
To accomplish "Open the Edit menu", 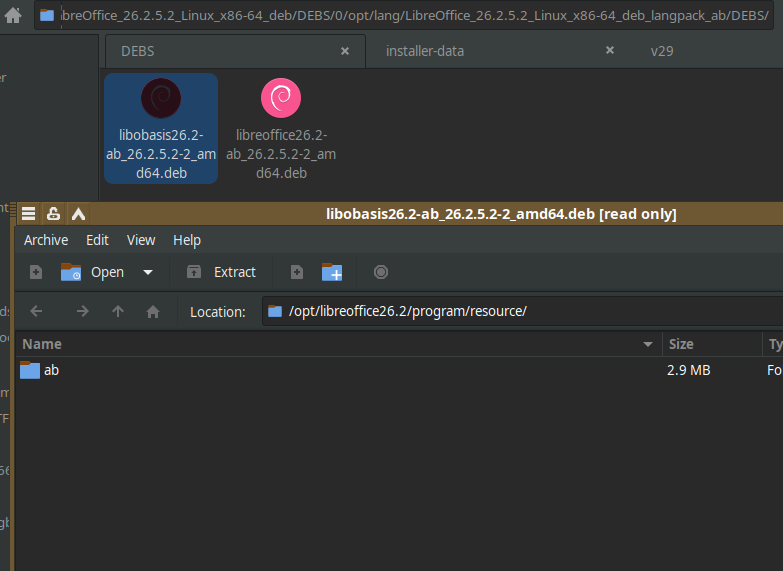I will click(x=97, y=240).
